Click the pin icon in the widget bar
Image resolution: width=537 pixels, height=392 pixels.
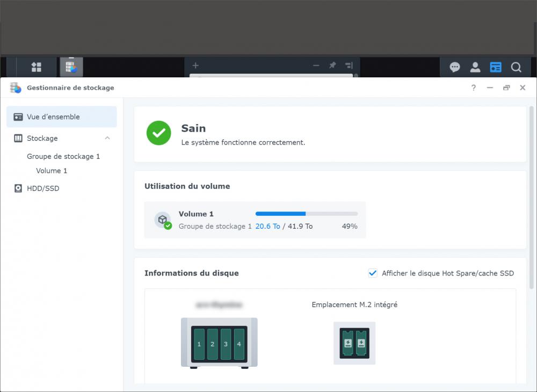tap(332, 66)
